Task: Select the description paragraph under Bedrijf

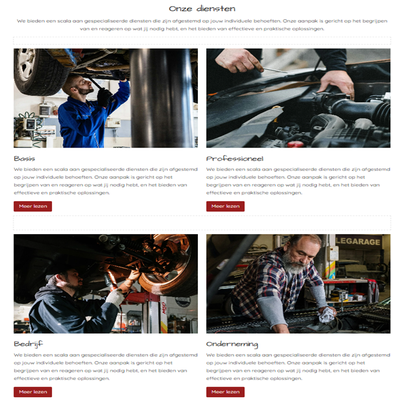Action: [106, 367]
